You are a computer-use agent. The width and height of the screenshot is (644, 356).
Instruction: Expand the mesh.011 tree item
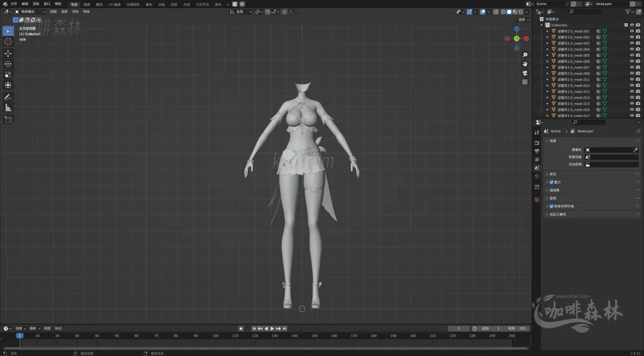[547, 80]
